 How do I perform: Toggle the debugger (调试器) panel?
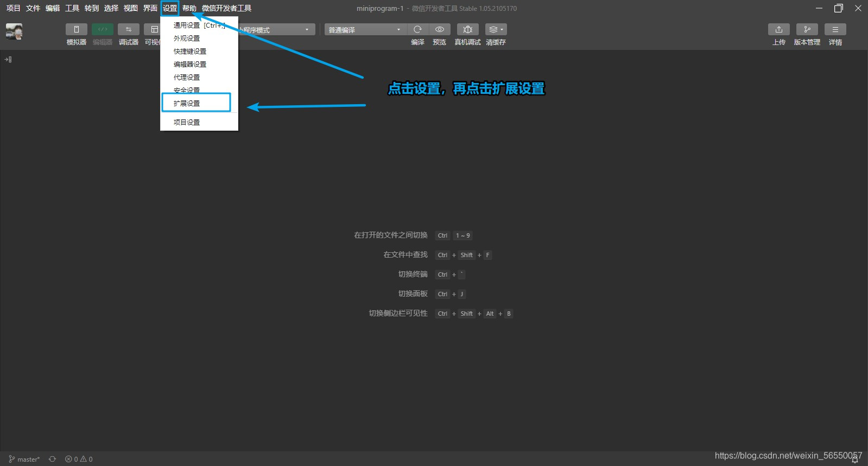129,29
